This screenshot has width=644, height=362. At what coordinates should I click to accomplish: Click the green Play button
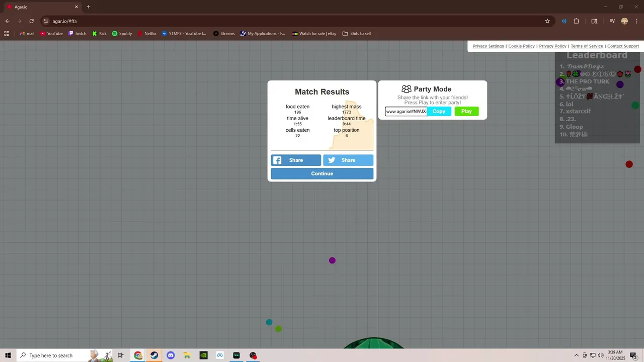[x=466, y=111]
